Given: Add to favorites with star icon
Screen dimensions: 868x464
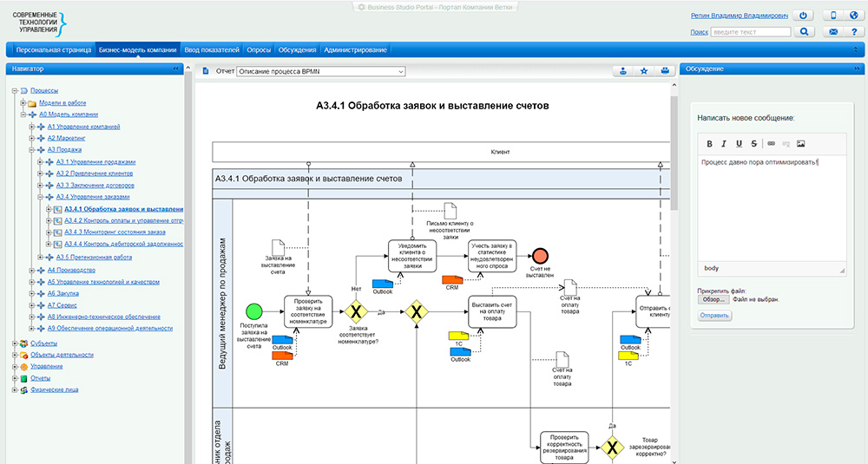Looking at the screenshot, I should [644, 71].
